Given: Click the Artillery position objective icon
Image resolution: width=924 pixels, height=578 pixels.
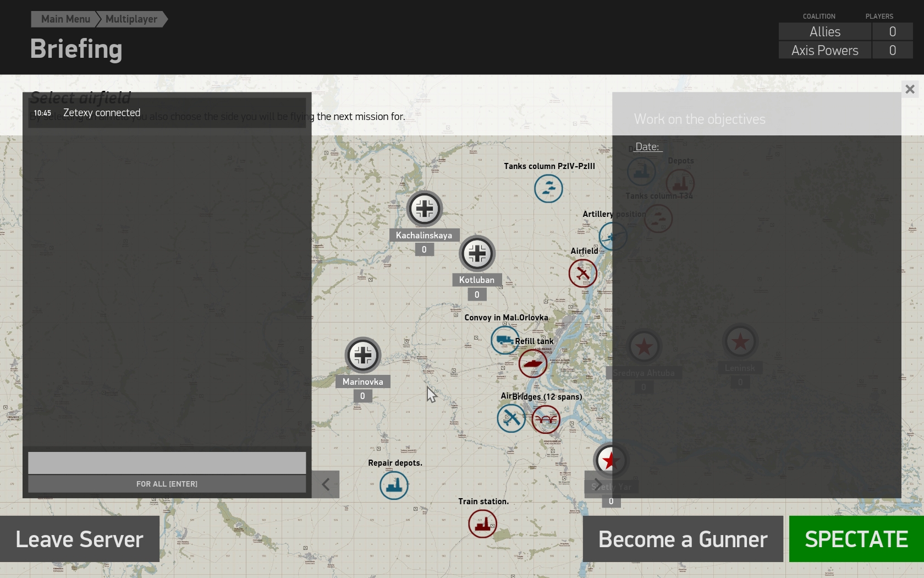Looking at the screenshot, I should tap(613, 237).
